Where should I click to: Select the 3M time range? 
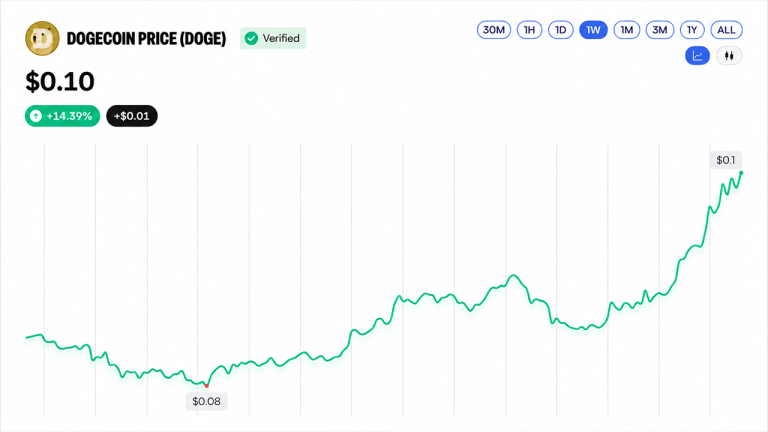pyautogui.click(x=660, y=30)
